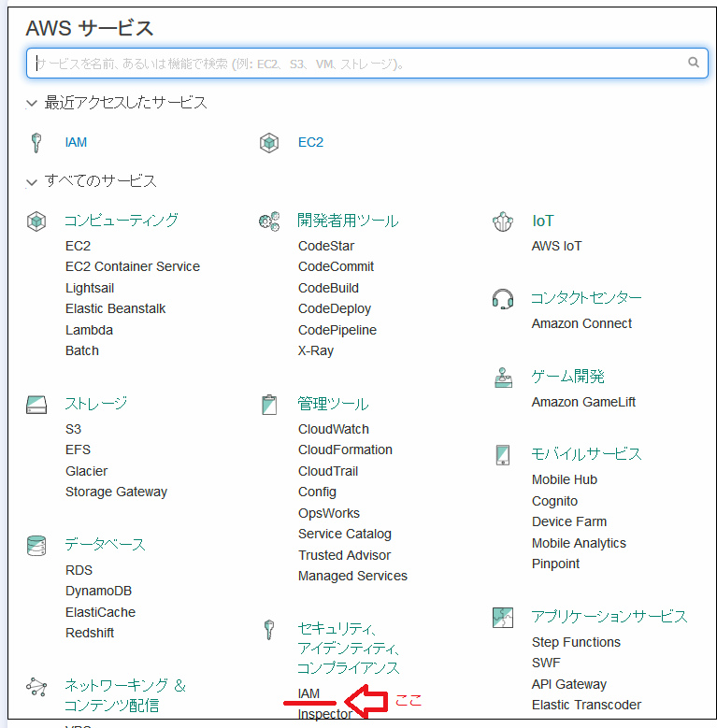Click the モバイルサービス phone icon
717x728 pixels.
503,454
